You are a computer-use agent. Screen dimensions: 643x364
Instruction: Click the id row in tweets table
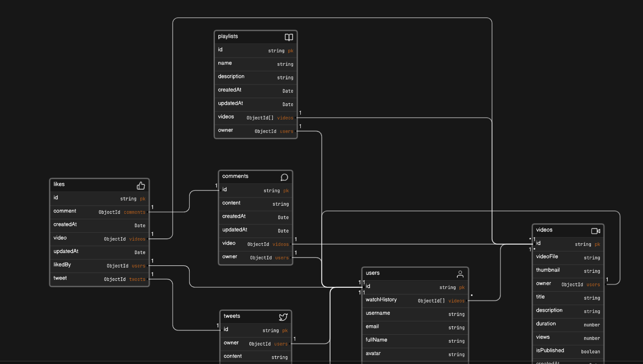[x=256, y=330]
